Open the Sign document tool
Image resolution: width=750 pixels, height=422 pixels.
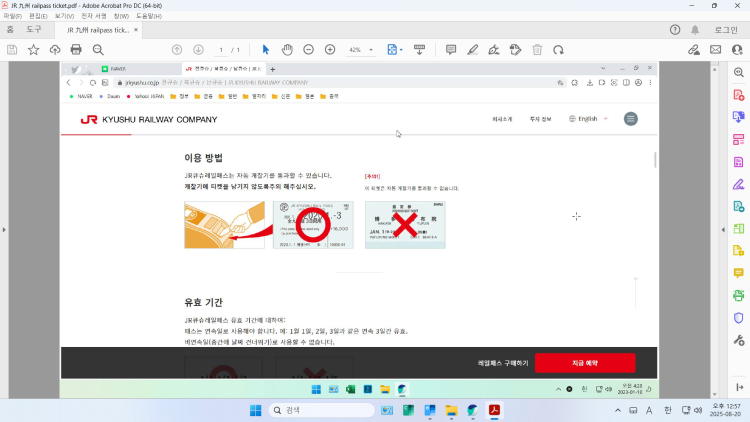(494, 50)
